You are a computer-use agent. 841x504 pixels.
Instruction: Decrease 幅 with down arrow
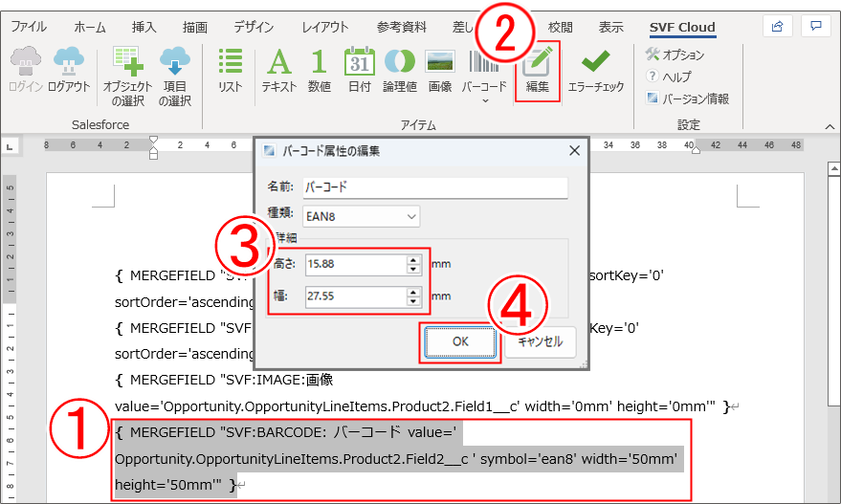coord(413,301)
